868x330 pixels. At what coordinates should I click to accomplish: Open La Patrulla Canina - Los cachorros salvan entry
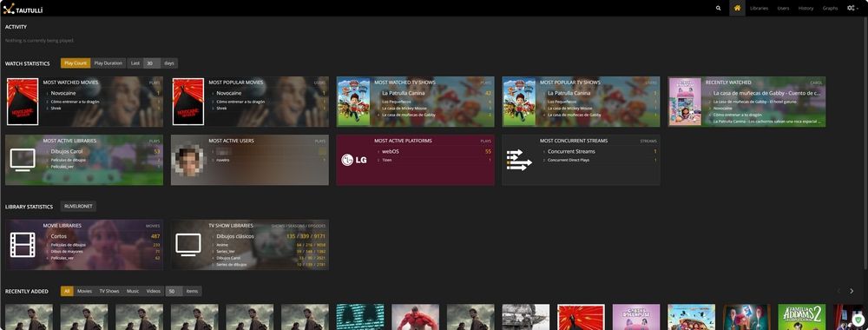[x=766, y=122]
